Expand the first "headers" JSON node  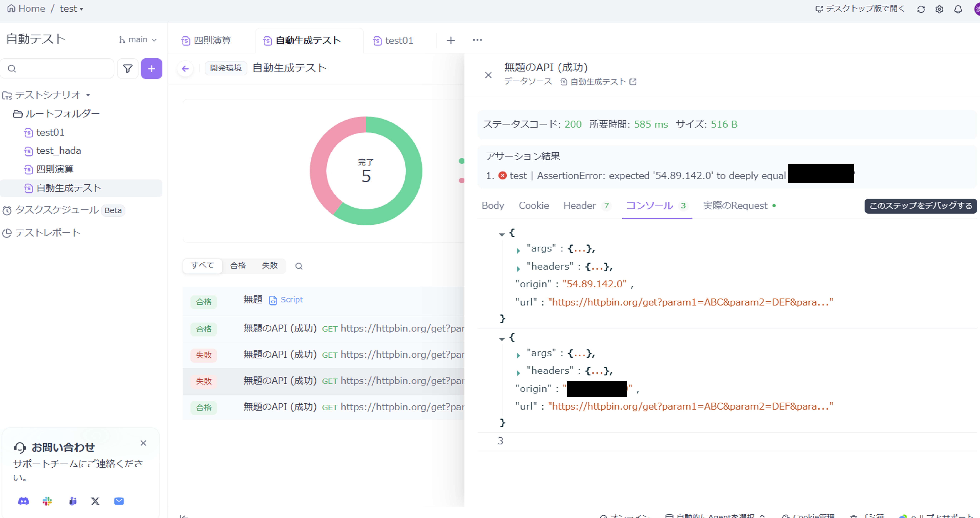tap(518, 269)
